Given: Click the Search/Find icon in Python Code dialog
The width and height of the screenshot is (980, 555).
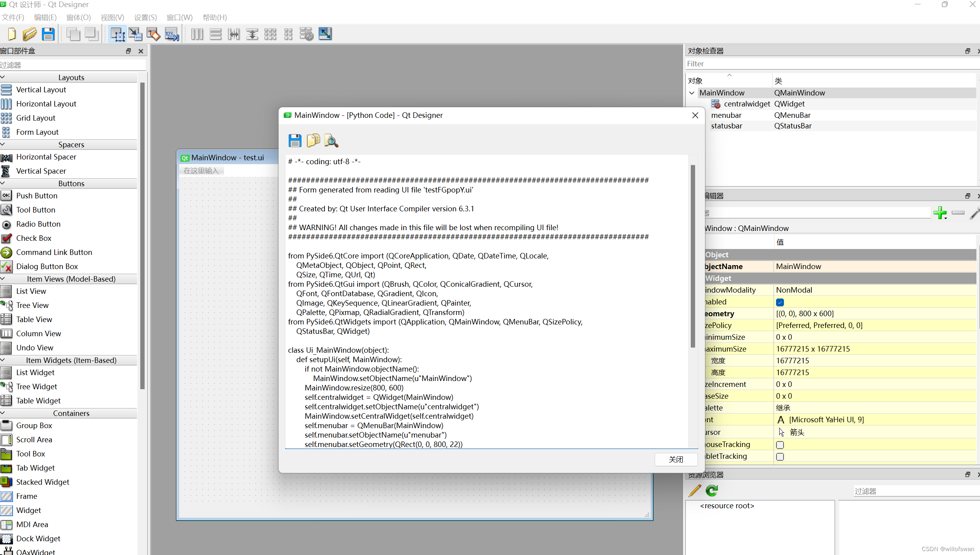Looking at the screenshot, I should point(331,141).
